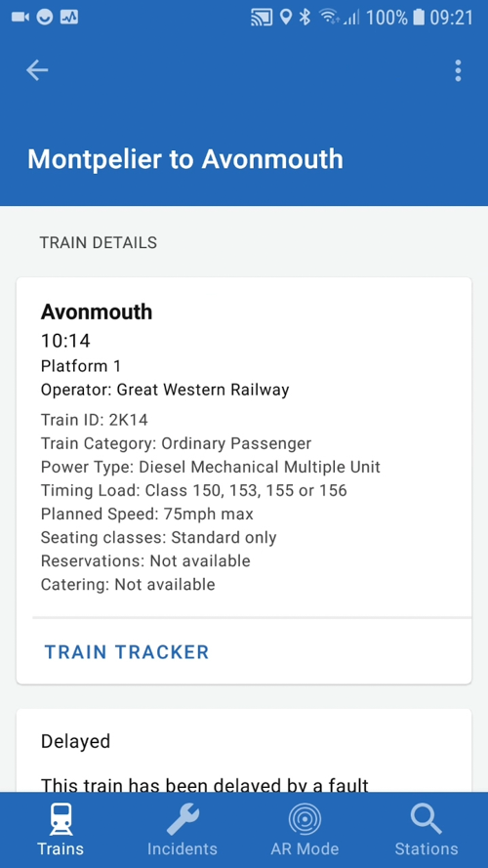Tap the Operator Great Western Railway line
The width and height of the screenshot is (488, 868).
click(165, 390)
